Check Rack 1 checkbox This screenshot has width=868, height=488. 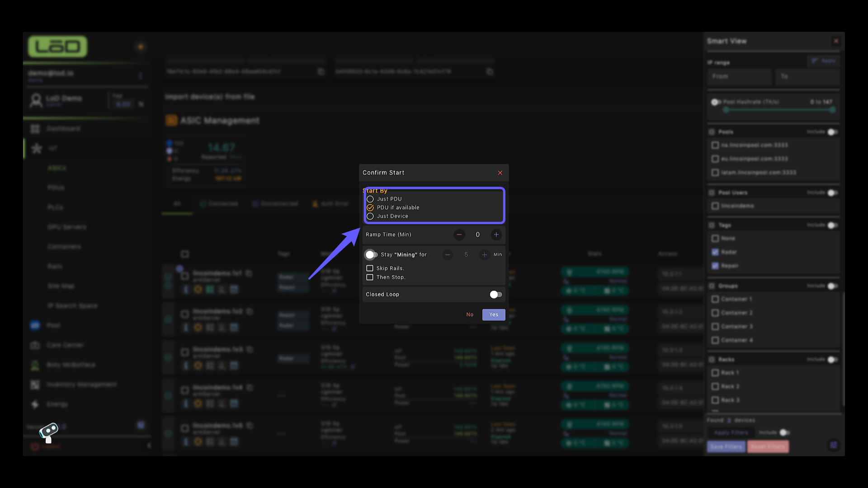click(715, 373)
